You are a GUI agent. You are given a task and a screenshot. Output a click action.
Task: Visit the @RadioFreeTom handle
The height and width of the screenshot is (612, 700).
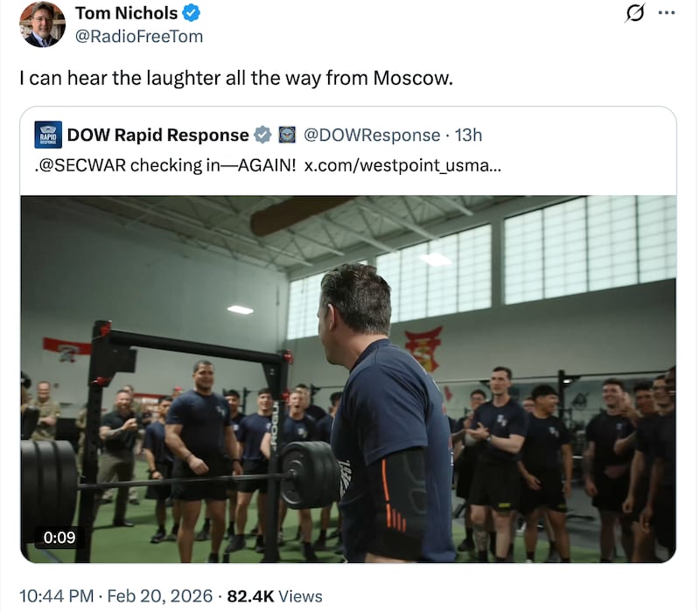tap(139, 36)
